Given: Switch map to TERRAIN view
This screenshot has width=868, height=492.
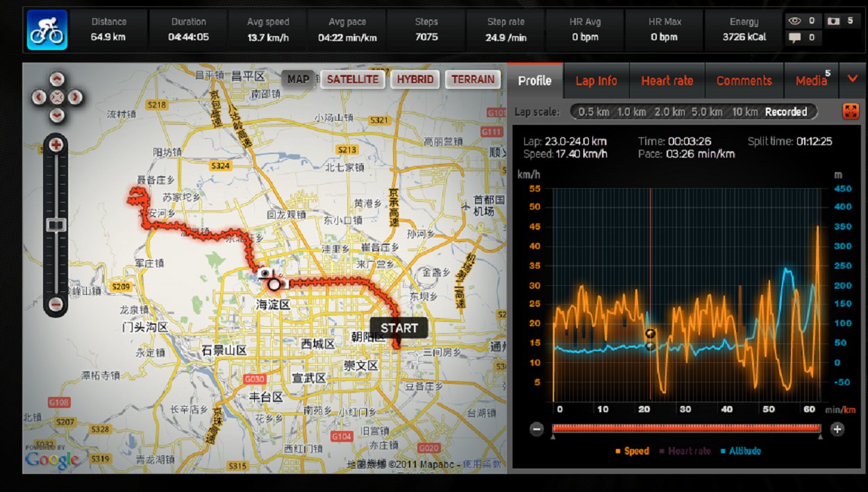Looking at the screenshot, I should click(473, 79).
